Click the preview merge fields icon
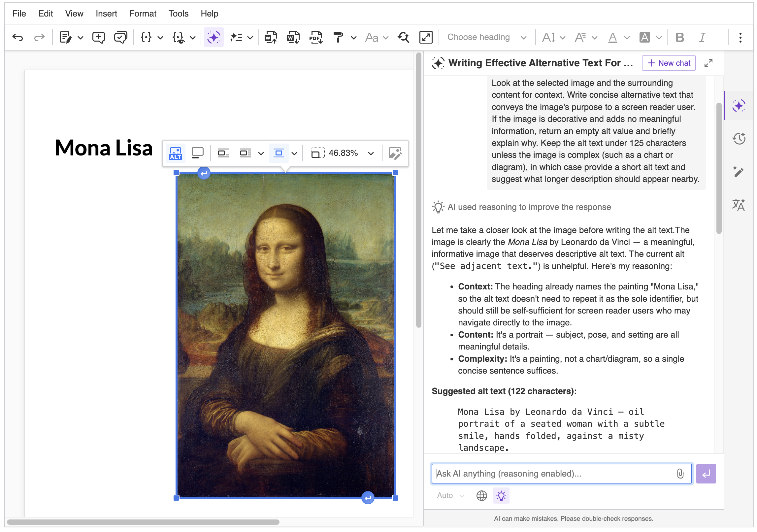This screenshot has width=757, height=532. 179,37
